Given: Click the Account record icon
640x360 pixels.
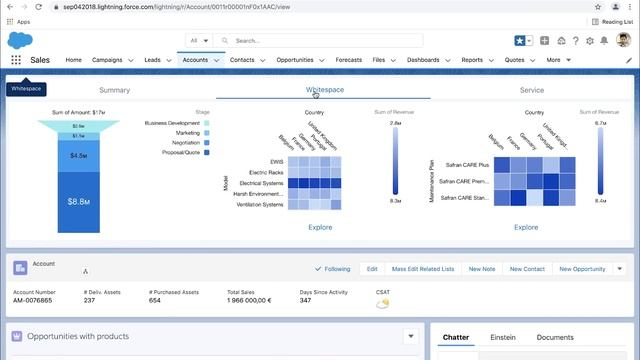Looking at the screenshot, I should click(20, 268).
